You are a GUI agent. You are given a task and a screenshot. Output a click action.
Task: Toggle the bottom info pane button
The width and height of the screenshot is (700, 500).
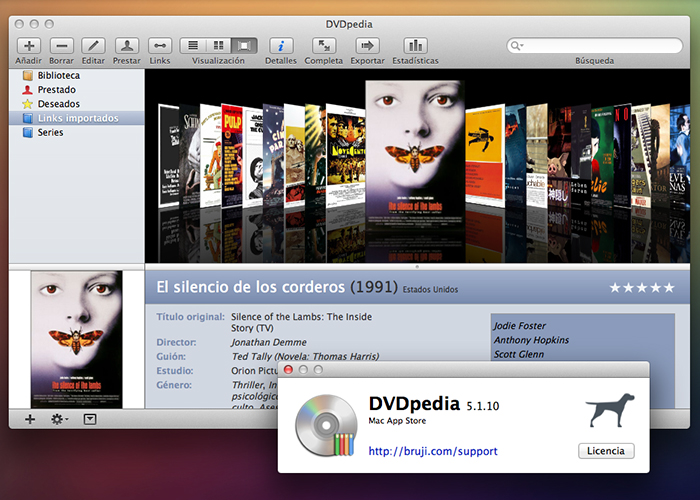click(90, 419)
